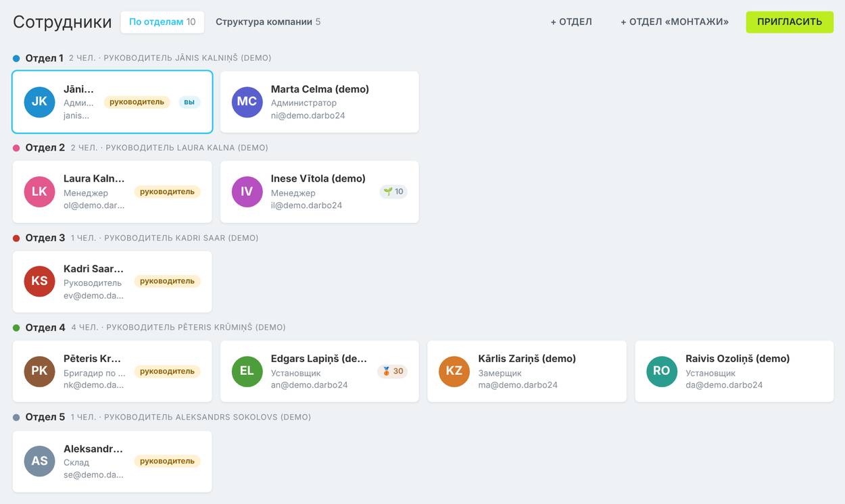Screen dimensions: 845x504
Task: Click the red color dot of Отдел 3
Action: point(16,238)
